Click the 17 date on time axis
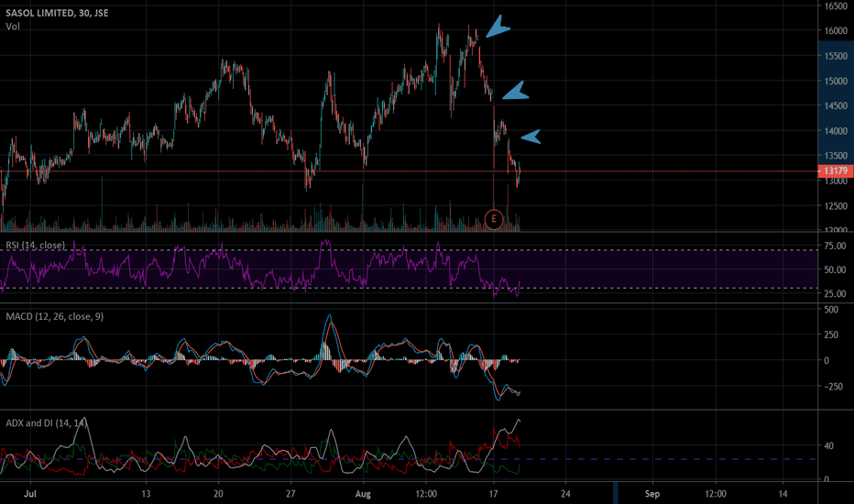 tap(494, 494)
